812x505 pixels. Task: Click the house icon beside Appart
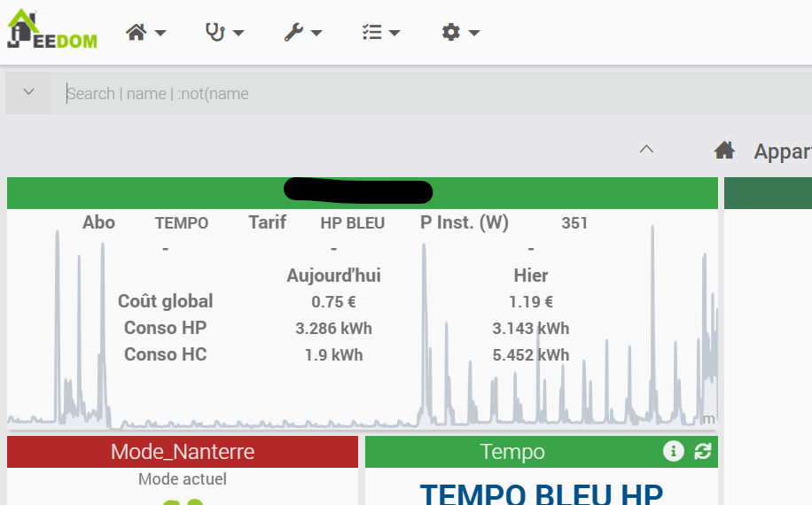coord(724,151)
